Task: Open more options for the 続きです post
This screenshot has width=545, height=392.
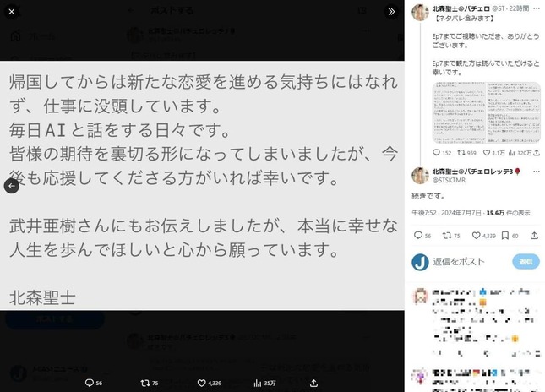Action: point(537,171)
